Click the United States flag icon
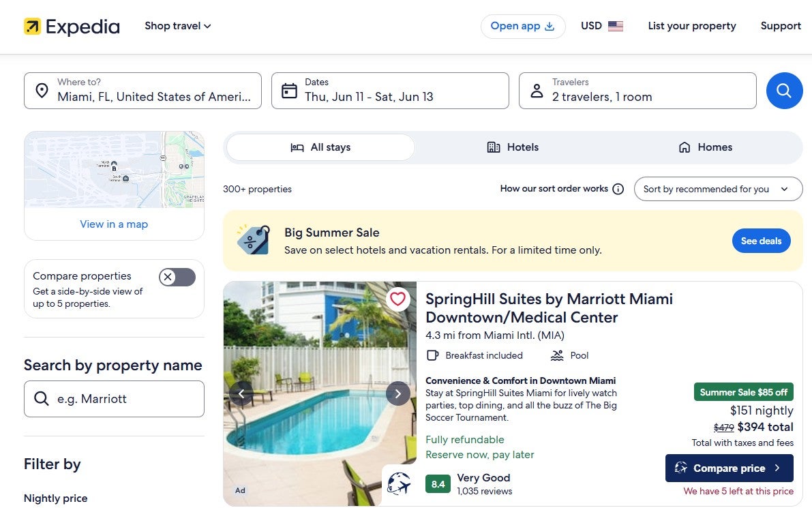The height and width of the screenshot is (508, 812). [x=615, y=26]
